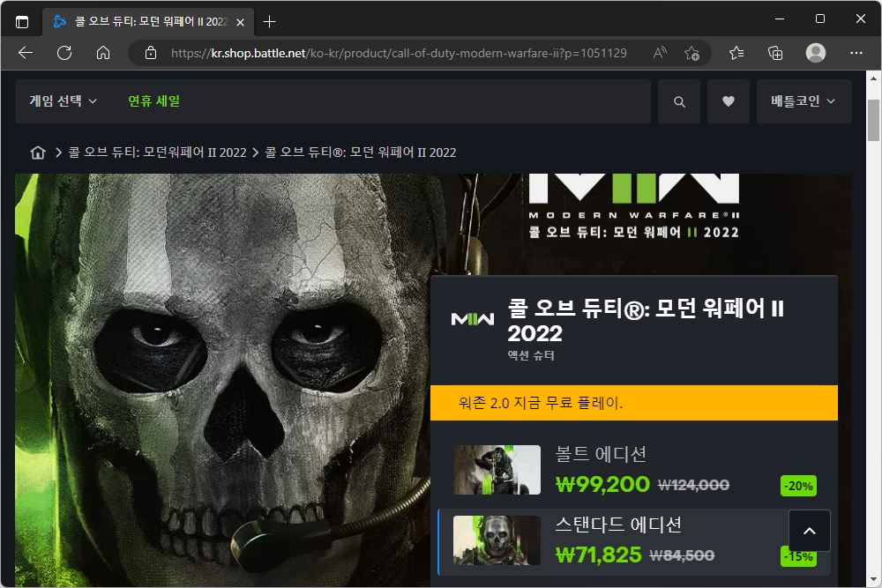The width and height of the screenshot is (882, 588).
Task: Select the 콜 오브 듀티 browser tab
Action: [148, 22]
